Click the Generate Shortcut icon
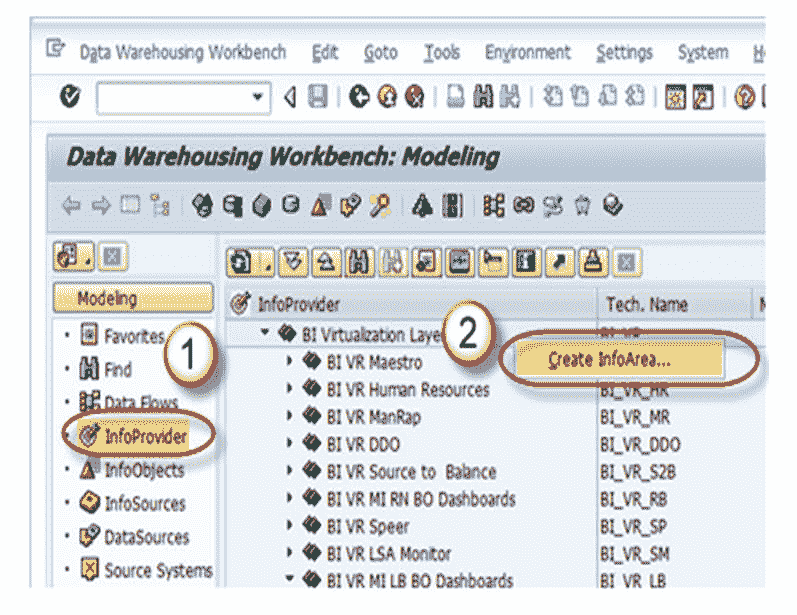797x615 pixels. tap(703, 97)
